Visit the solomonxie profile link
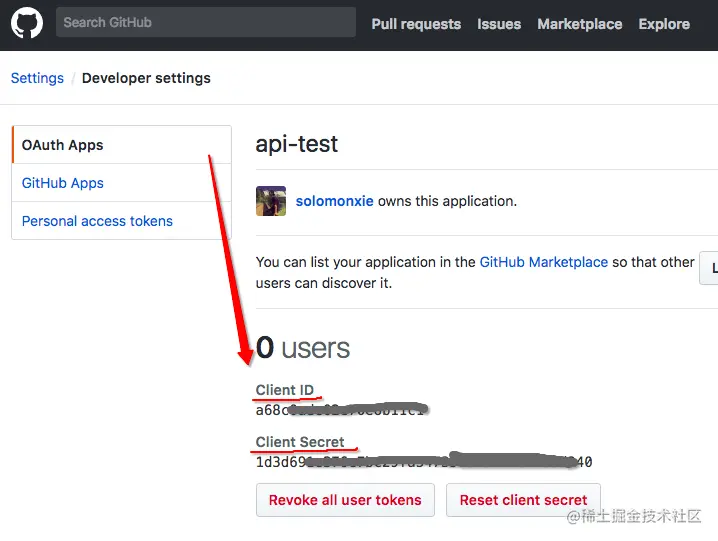Image resolution: width=718 pixels, height=541 pixels. pos(334,201)
